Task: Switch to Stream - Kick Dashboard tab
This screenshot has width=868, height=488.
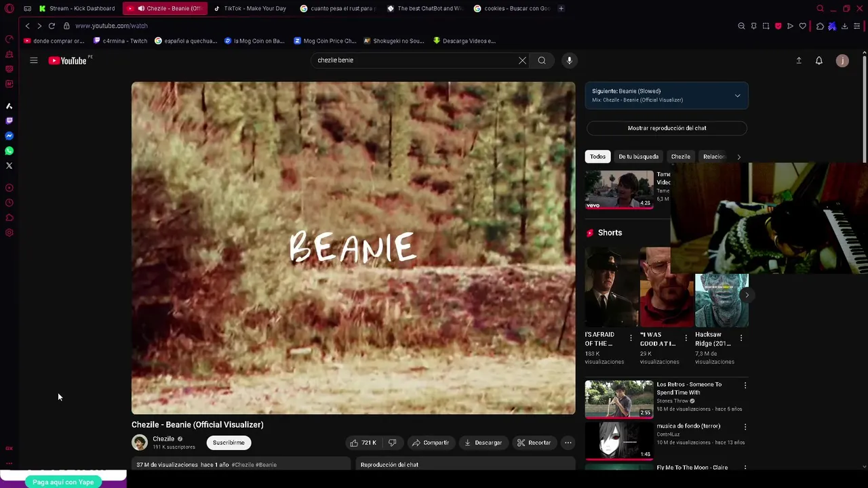Action: pyautogui.click(x=77, y=9)
